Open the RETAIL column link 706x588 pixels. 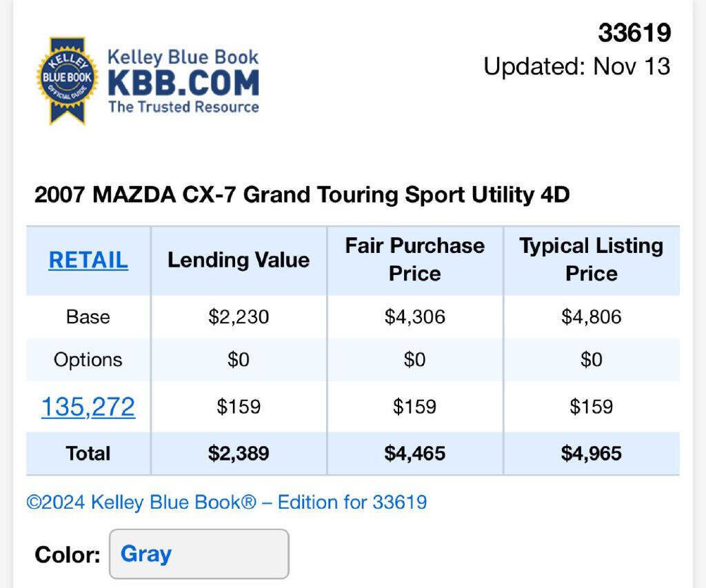click(x=87, y=261)
